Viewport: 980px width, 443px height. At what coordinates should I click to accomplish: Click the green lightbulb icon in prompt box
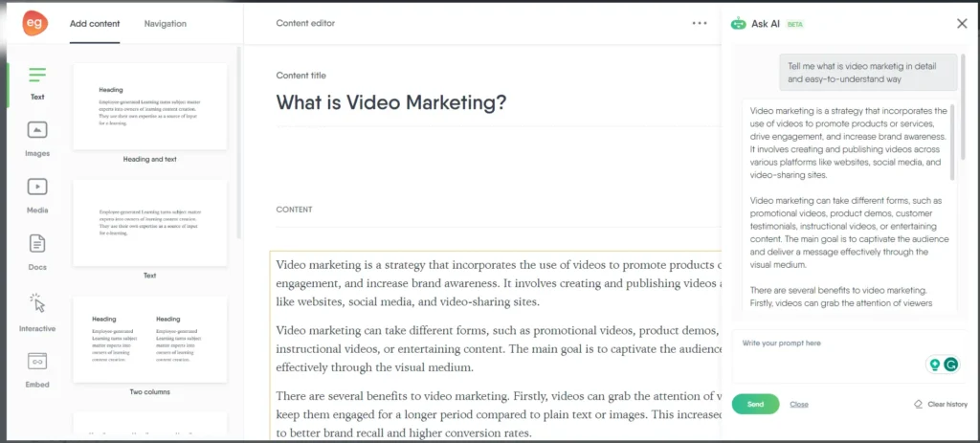[x=935, y=365]
